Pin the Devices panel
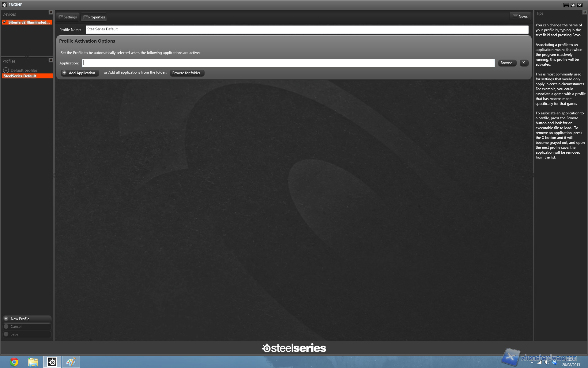Image resolution: width=588 pixels, height=368 pixels. [x=51, y=12]
